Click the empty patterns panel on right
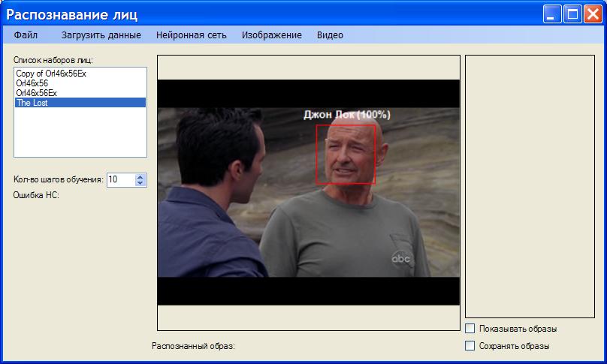The height and width of the screenshot is (364, 607). point(530,186)
